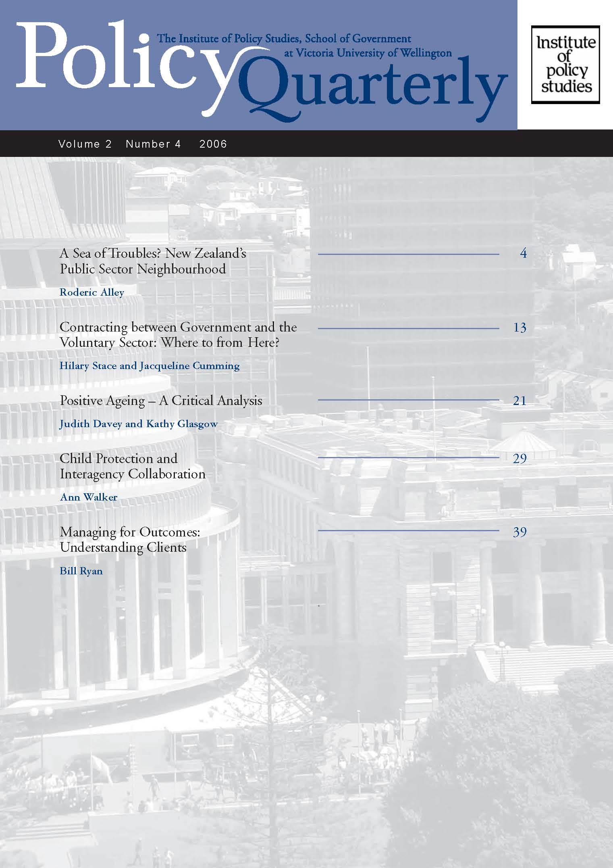The image size is (613, 868).
Task: Open 'Child Protection and' title line
Action: tap(118, 459)
